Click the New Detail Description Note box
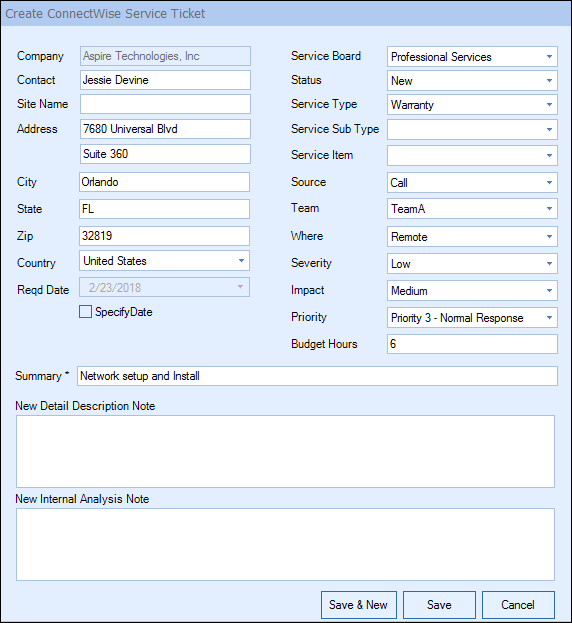The width and height of the screenshot is (572, 623). pyautogui.click(x=285, y=451)
